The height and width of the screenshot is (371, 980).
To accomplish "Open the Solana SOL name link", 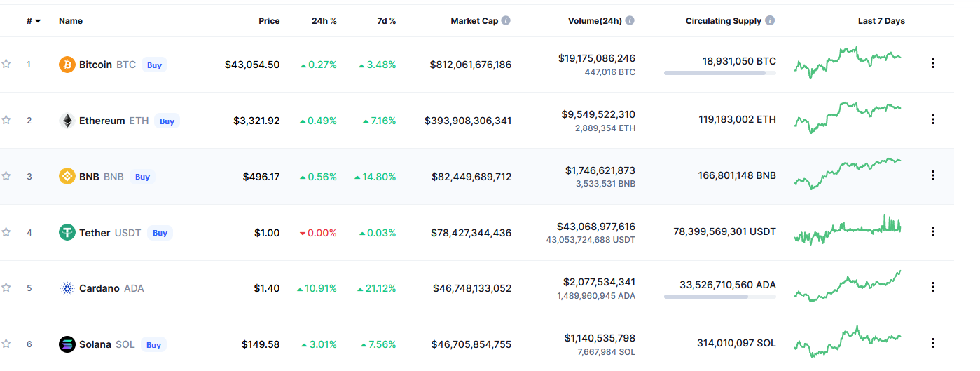I will click(x=96, y=344).
